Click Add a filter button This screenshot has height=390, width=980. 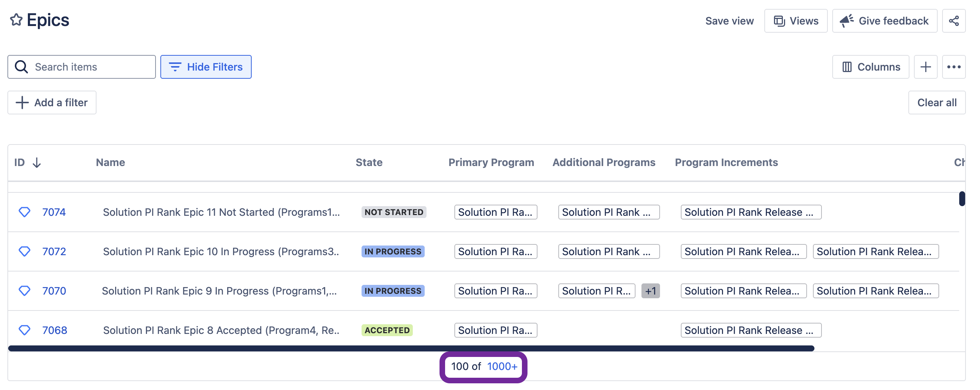(52, 103)
